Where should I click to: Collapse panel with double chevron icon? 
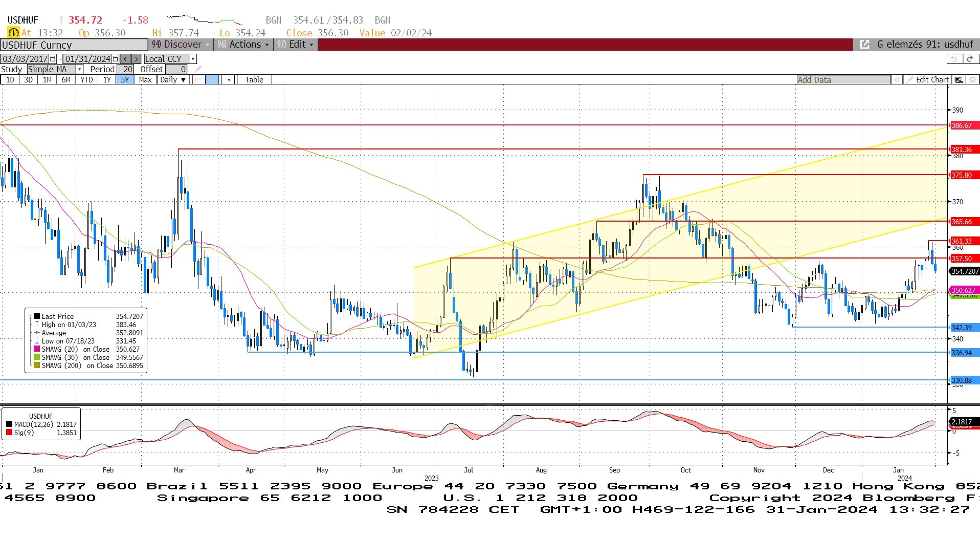pyautogui.click(x=897, y=80)
